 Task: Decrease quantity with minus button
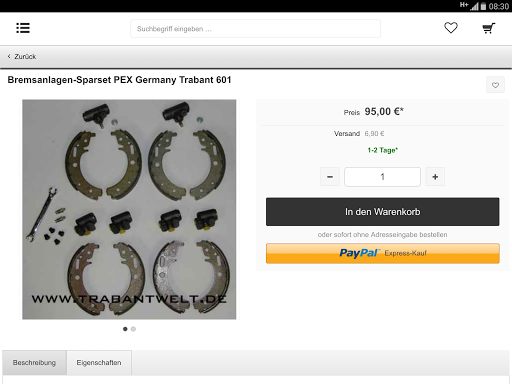[x=330, y=177]
